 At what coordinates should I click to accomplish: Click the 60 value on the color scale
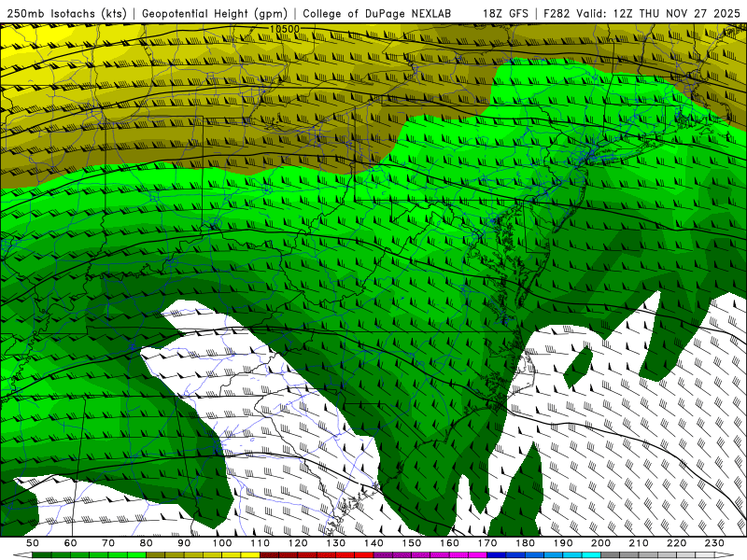click(x=71, y=543)
